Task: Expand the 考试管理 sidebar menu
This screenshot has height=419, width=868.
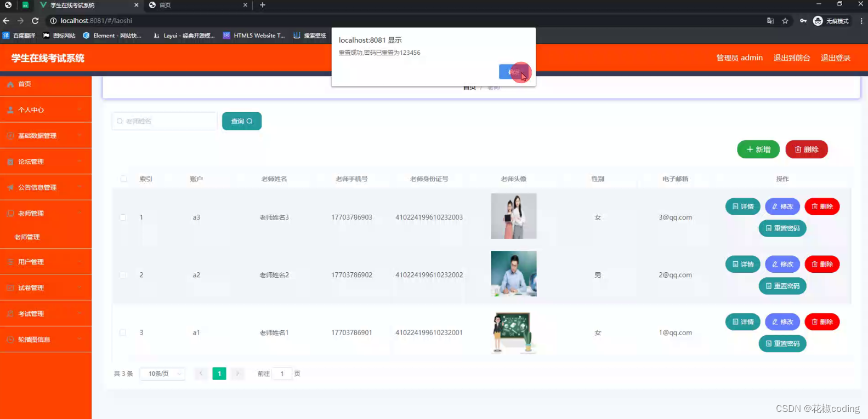Action: point(46,314)
